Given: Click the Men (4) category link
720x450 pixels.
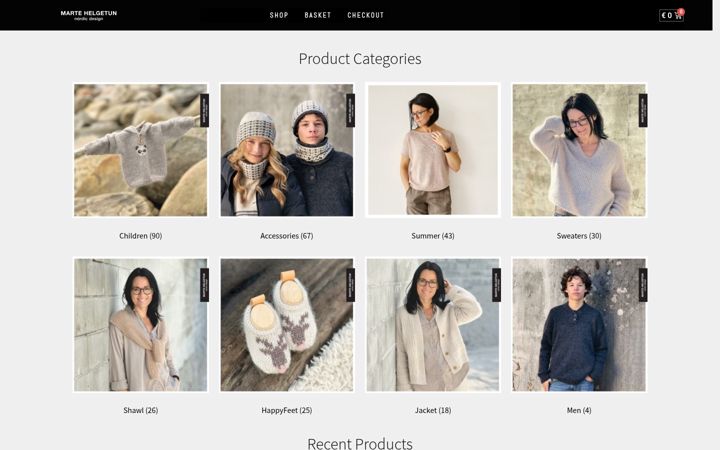Looking at the screenshot, I should pos(579,410).
